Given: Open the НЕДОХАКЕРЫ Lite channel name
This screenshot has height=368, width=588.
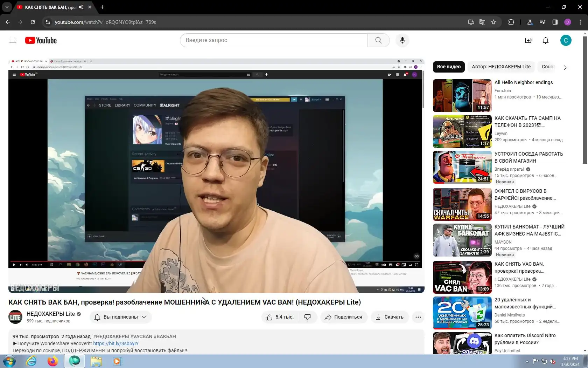Looking at the screenshot, I should (51, 314).
